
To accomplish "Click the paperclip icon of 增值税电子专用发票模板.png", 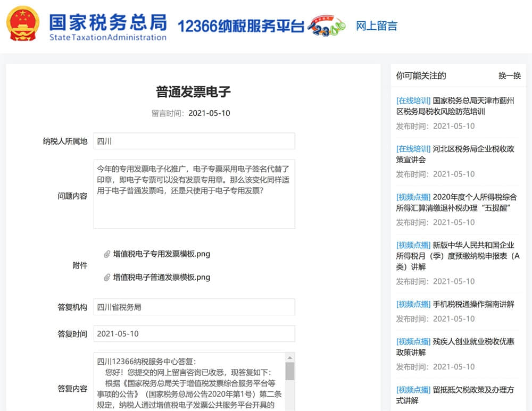I will pyautogui.click(x=106, y=255).
